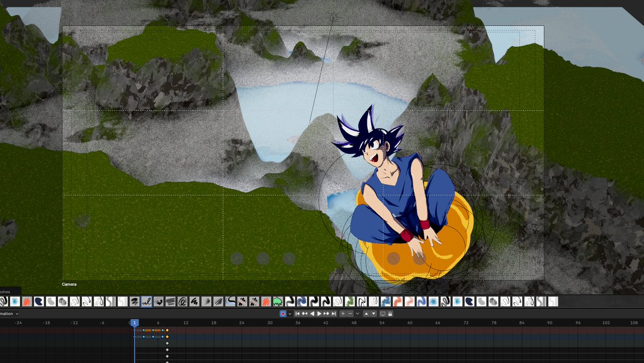Viewport: 644px width, 363px height.
Task: Select the rough charcoal scribble brush
Action: [x=158, y=302]
